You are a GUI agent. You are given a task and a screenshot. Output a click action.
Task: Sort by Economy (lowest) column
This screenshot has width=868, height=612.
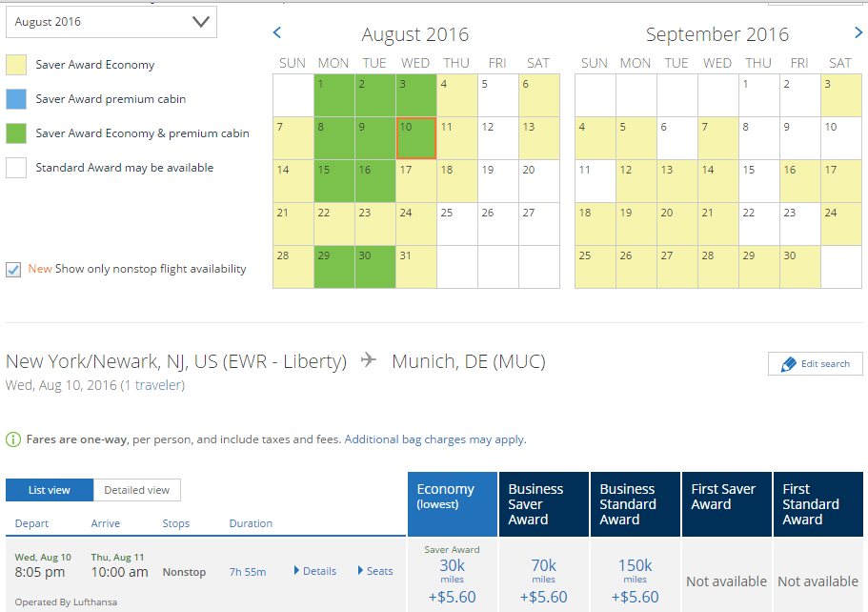(453, 504)
